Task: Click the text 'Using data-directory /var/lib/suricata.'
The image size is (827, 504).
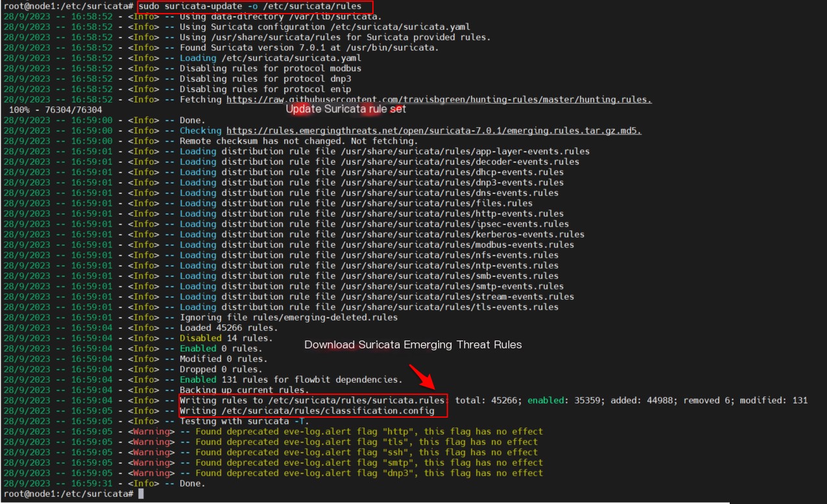Action: (281, 16)
